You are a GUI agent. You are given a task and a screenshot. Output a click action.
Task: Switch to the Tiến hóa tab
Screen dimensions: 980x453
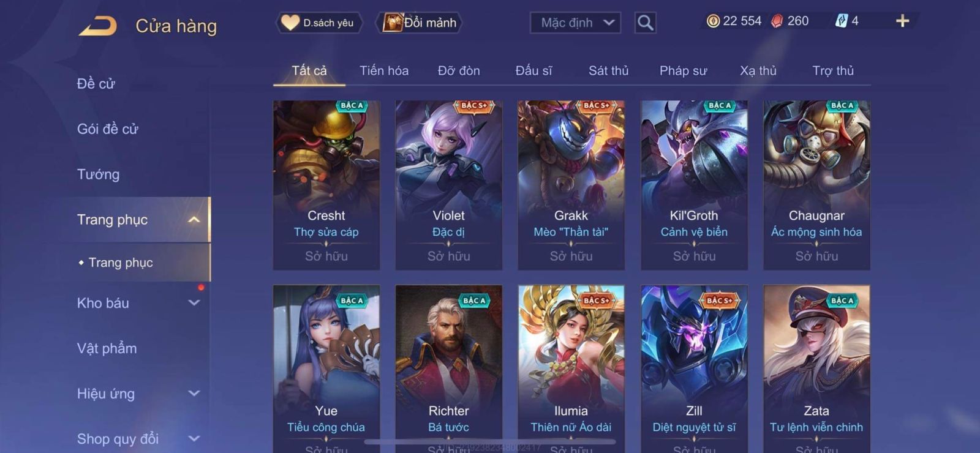384,70
